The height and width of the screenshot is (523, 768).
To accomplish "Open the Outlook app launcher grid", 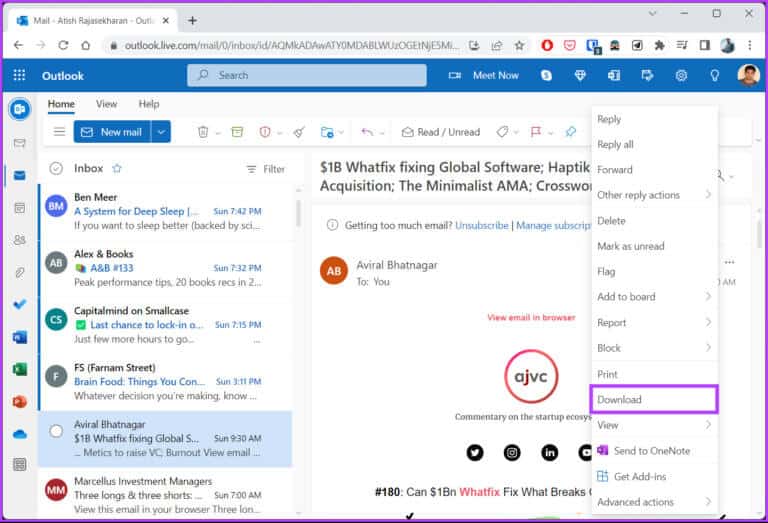I will pos(19,75).
